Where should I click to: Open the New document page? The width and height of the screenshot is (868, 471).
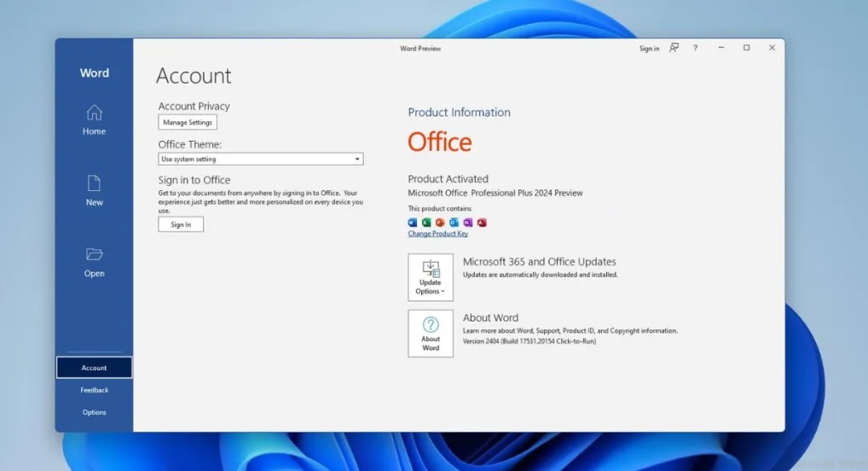pos(94,191)
